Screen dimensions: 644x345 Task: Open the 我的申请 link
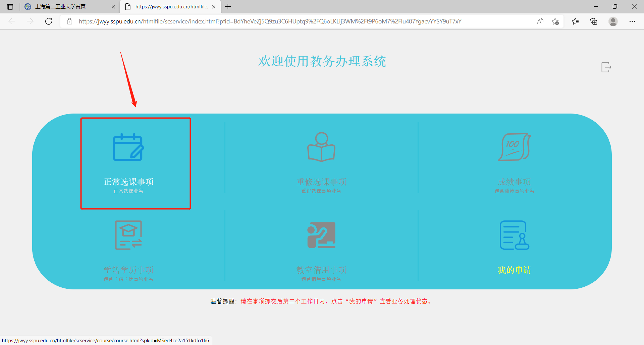pyautogui.click(x=514, y=270)
